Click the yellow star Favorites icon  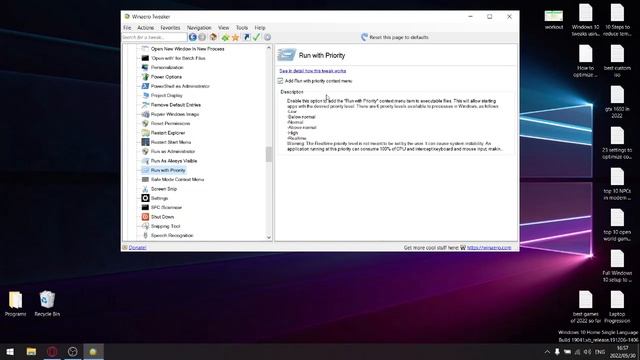coord(236,37)
